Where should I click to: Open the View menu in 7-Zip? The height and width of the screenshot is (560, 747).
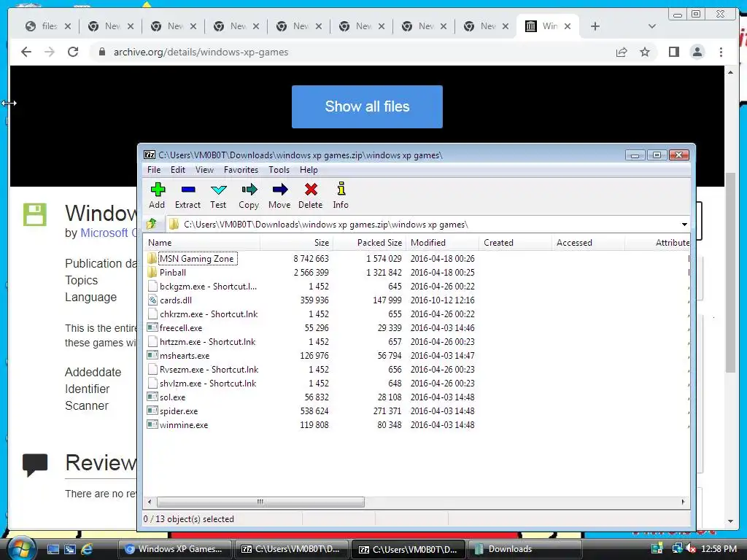click(x=204, y=170)
